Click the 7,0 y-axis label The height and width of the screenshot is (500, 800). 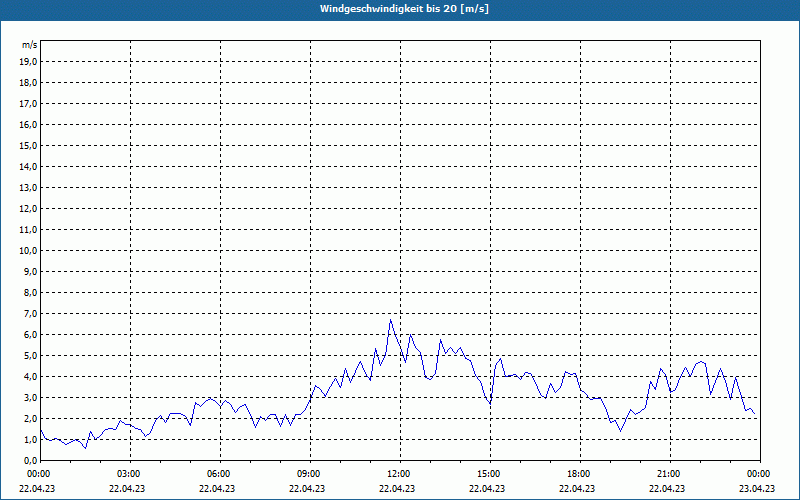(30, 313)
